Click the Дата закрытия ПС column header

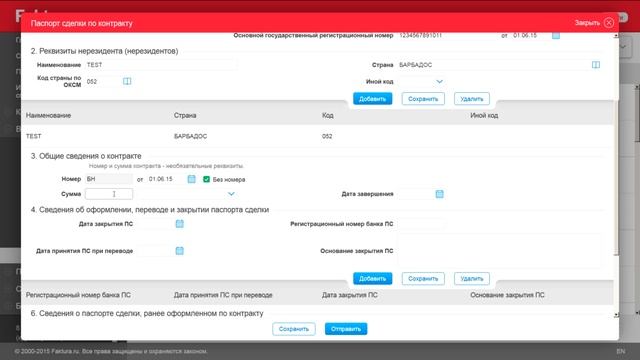coord(349,295)
